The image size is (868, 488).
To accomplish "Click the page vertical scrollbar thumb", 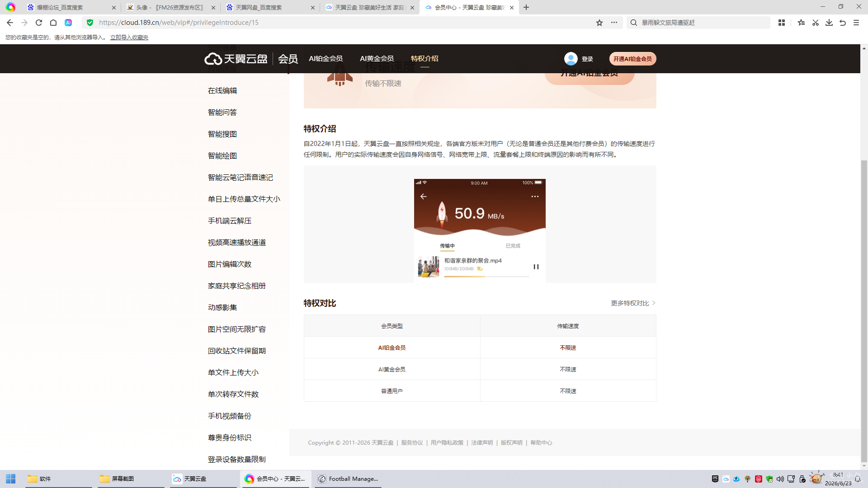I will pyautogui.click(x=864, y=312).
